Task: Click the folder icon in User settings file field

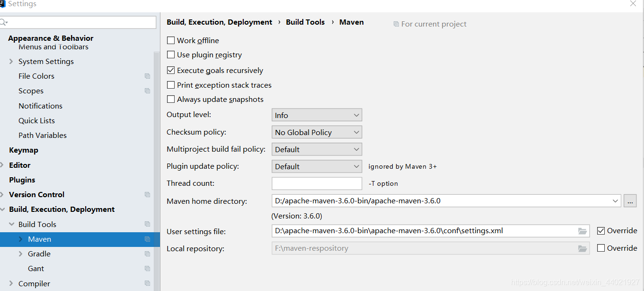Action: [x=582, y=231]
